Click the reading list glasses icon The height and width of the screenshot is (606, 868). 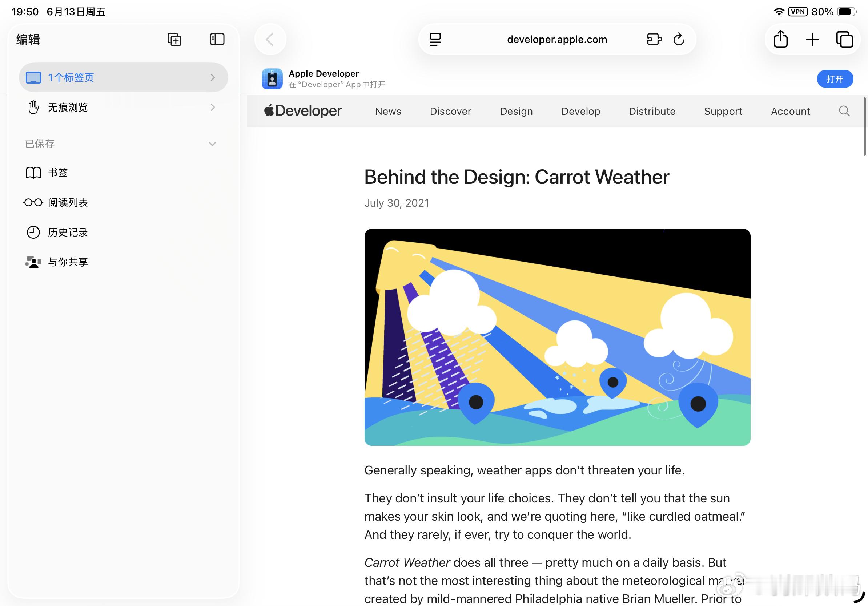pyautogui.click(x=33, y=202)
